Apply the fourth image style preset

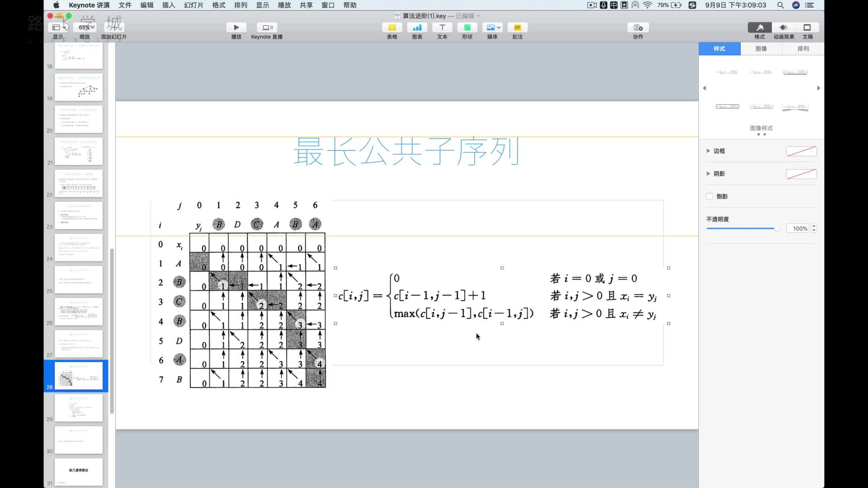[727, 107]
